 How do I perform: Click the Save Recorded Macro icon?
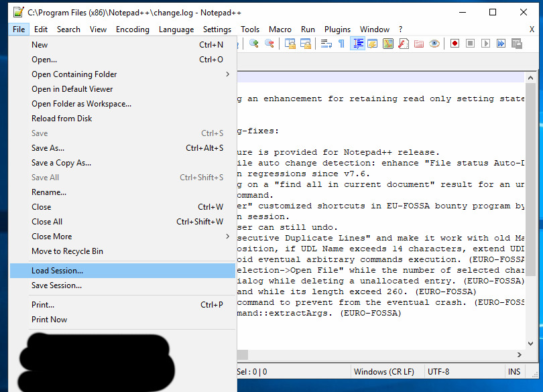(517, 43)
